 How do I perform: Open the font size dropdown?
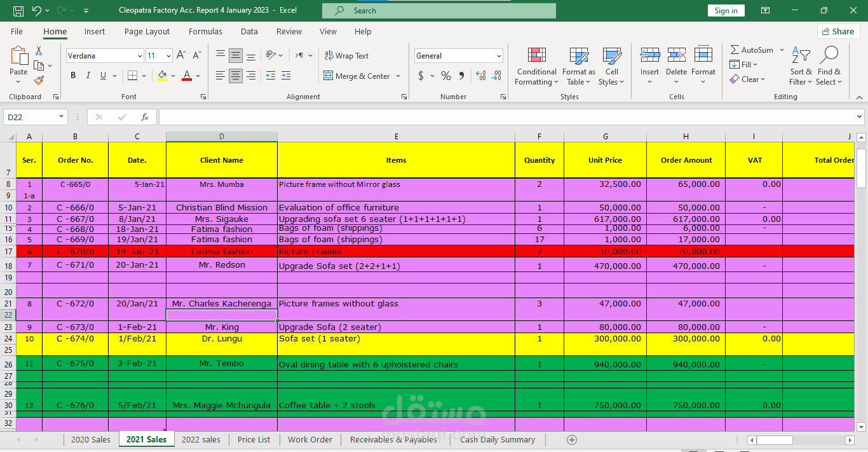coord(168,56)
